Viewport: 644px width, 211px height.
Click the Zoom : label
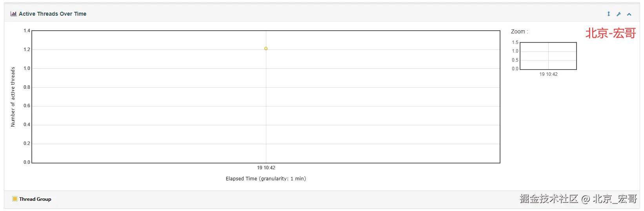[x=519, y=31]
